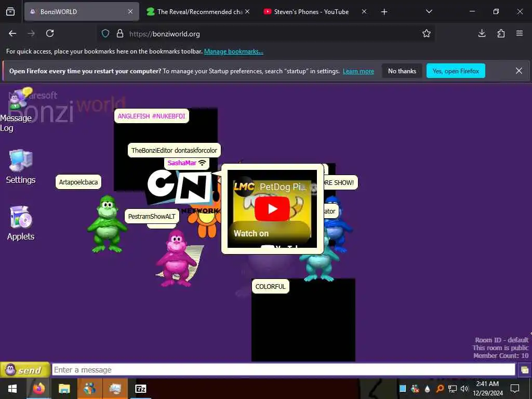Click the yellow icon right of message field
Viewport: 532px width, 399px height.
point(525,370)
